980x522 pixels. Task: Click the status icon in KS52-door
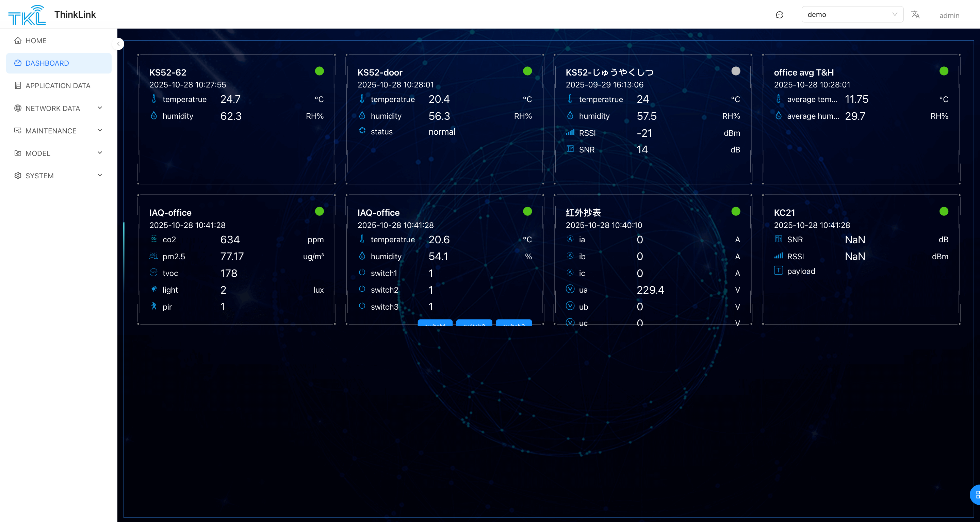pyautogui.click(x=362, y=131)
